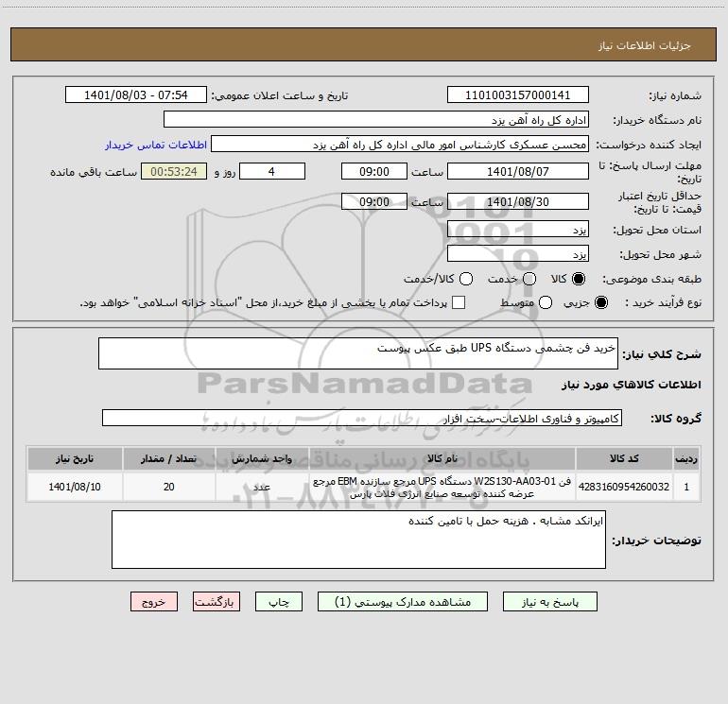
Task: Click the quantity cell 20
Action: (x=169, y=487)
